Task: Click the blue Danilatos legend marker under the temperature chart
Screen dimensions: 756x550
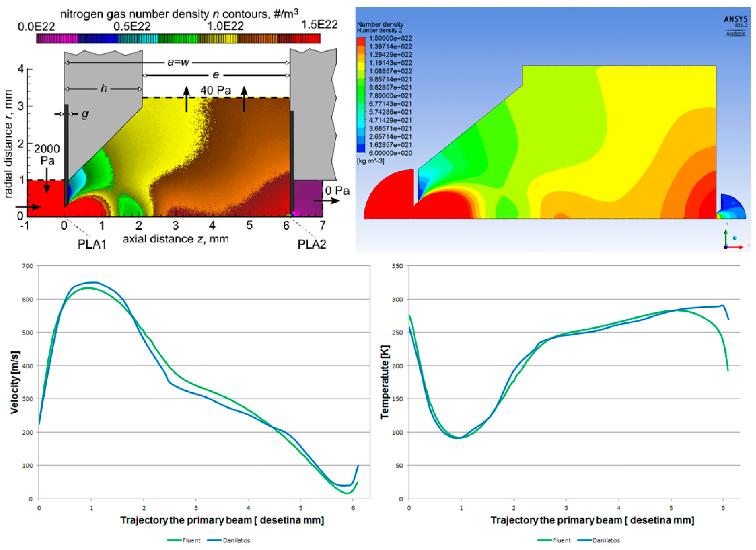Action: 584,540
